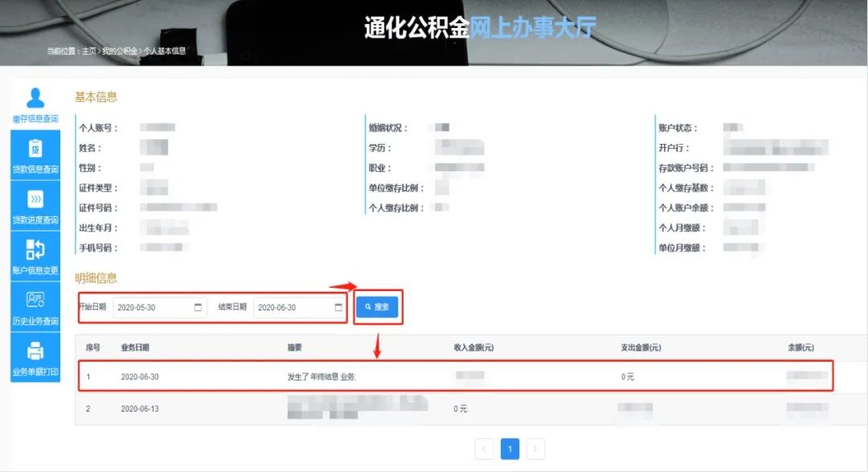The image size is (868, 472).
Task: Click the 明细信息 section heading
Action: pos(96,278)
